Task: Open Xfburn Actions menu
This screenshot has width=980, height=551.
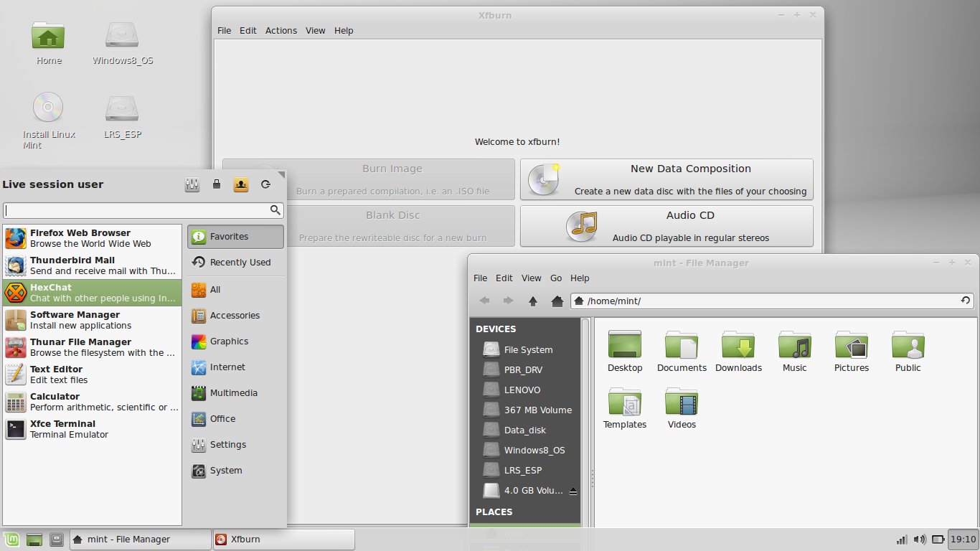Action: tap(281, 31)
